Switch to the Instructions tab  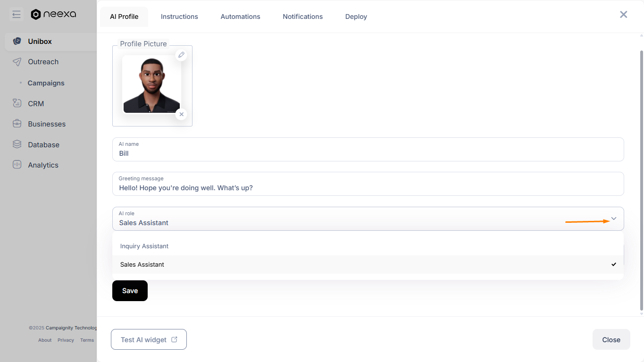(179, 17)
